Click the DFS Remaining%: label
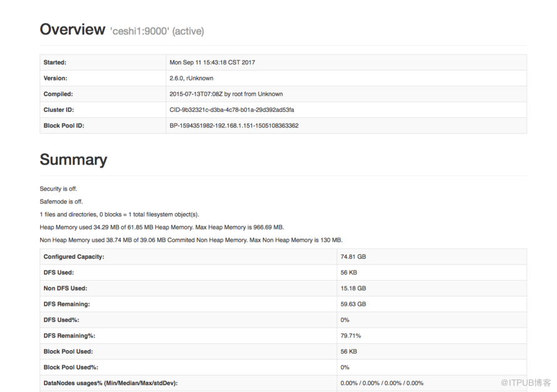 pyautogui.click(x=69, y=336)
